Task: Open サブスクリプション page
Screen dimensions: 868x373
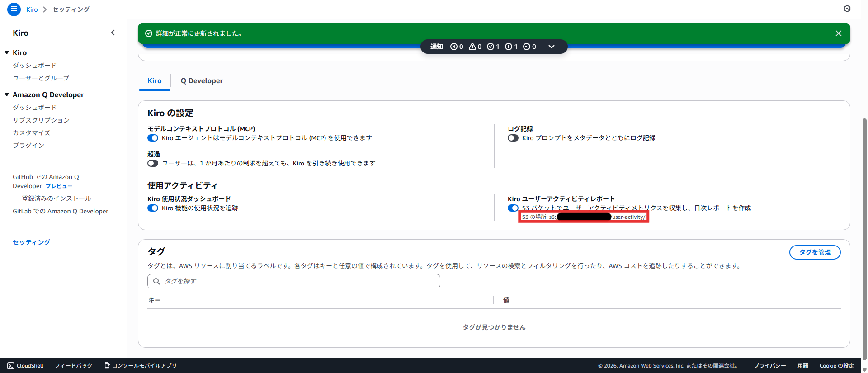Action: [41, 120]
